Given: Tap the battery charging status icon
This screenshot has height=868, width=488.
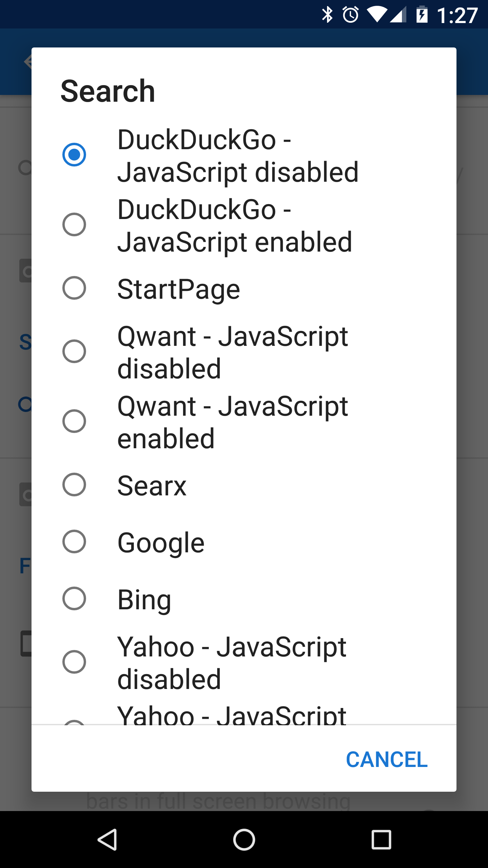Looking at the screenshot, I should tap(422, 15).
